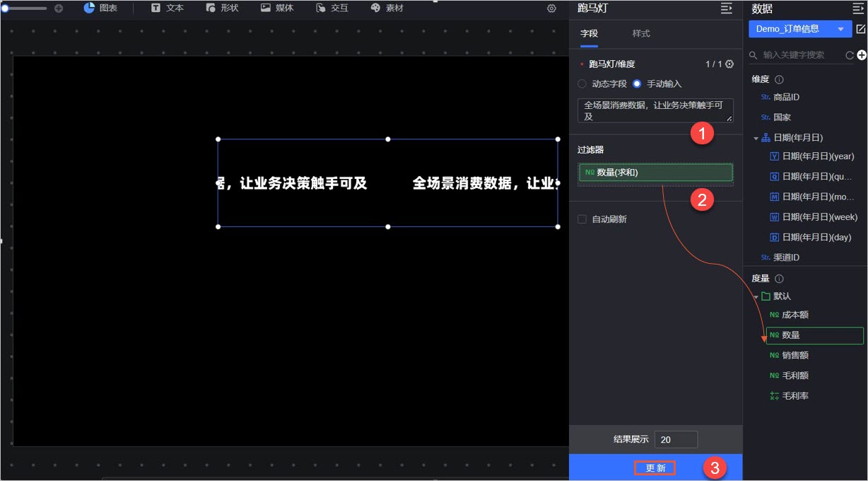The image size is (868, 481).
Task: Switch to the 字段 tab
Action: (590, 33)
